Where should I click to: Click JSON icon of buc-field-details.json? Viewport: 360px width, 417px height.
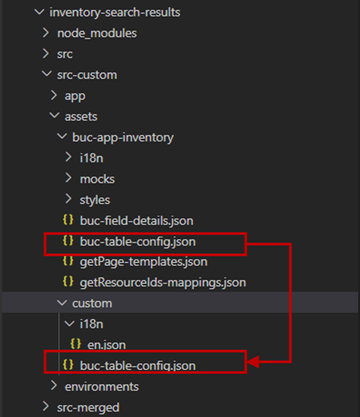pyautogui.click(x=68, y=220)
